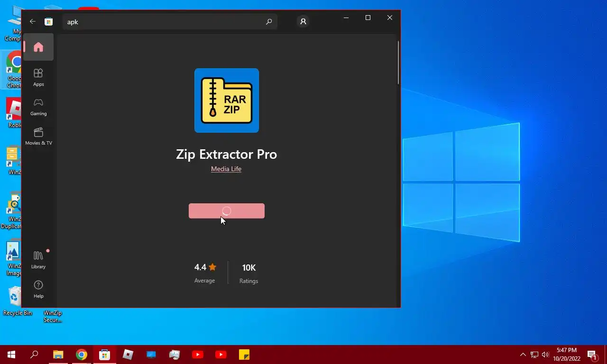Go back using the Store back arrow
The width and height of the screenshot is (607, 364).
click(33, 21)
